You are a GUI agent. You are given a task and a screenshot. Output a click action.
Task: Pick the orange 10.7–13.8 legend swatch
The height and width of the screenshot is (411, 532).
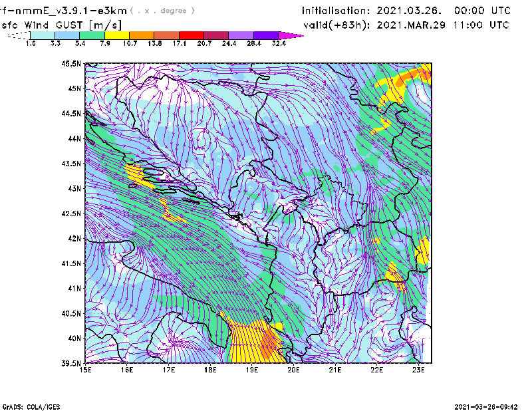[x=142, y=35]
